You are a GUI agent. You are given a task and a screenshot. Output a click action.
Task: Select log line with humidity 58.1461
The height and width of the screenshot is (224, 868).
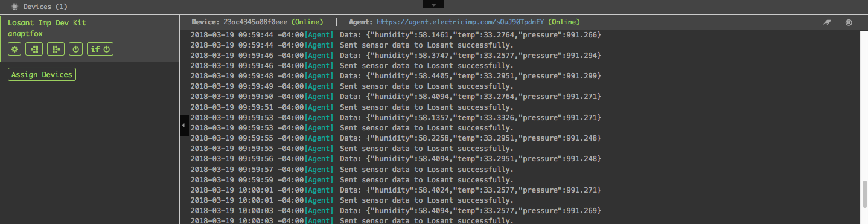coord(395,35)
